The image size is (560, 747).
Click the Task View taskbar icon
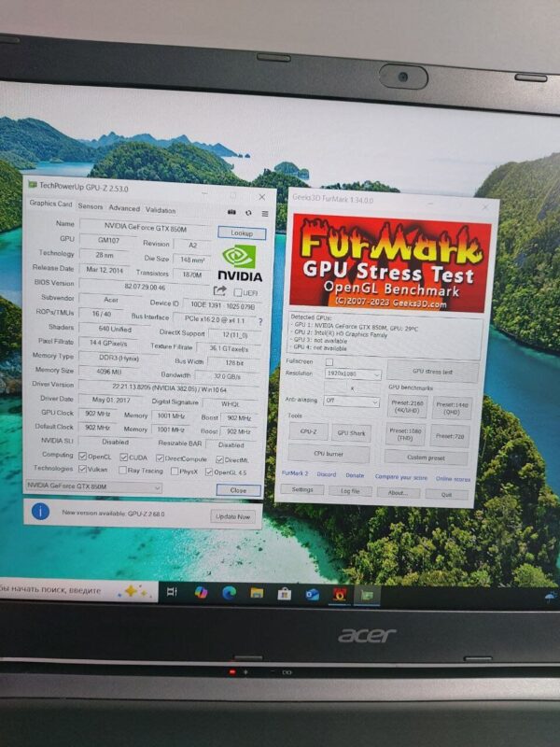tap(172, 592)
